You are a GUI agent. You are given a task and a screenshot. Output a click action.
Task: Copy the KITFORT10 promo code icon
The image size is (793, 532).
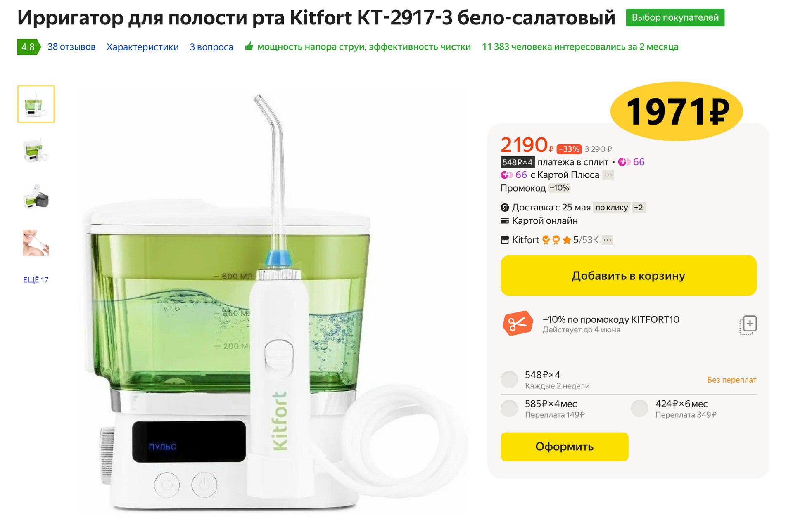[x=748, y=325]
